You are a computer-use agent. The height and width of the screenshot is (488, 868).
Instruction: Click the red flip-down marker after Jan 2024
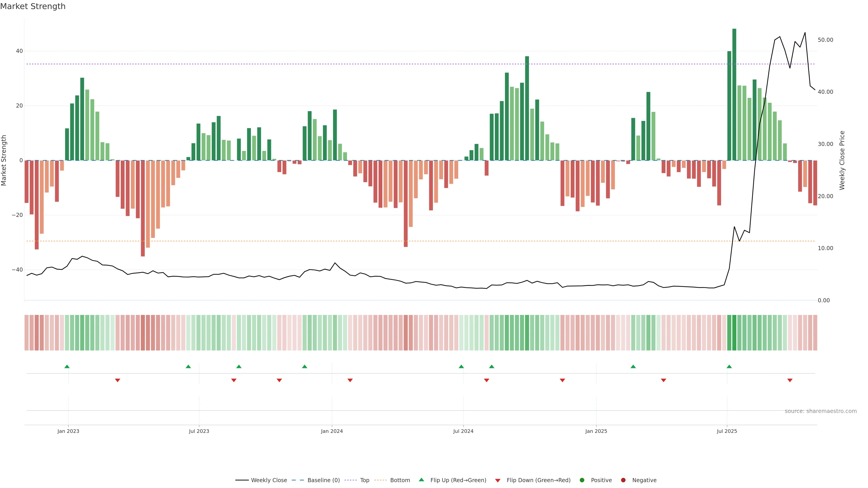tap(350, 380)
